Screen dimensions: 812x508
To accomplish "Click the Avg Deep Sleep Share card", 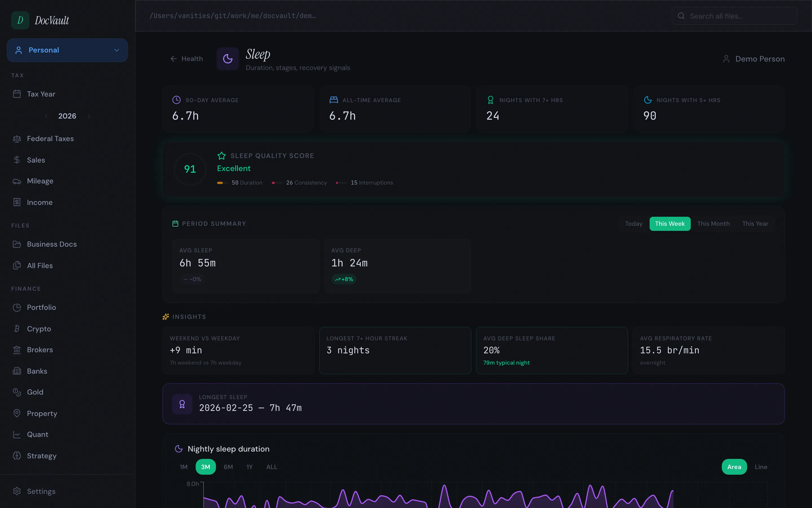I will pyautogui.click(x=552, y=351).
